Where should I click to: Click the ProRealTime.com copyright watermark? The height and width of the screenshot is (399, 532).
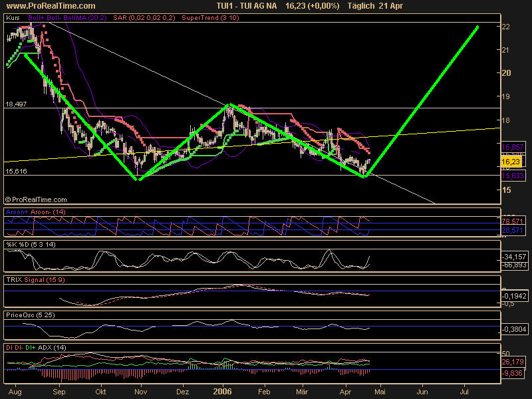[36, 199]
